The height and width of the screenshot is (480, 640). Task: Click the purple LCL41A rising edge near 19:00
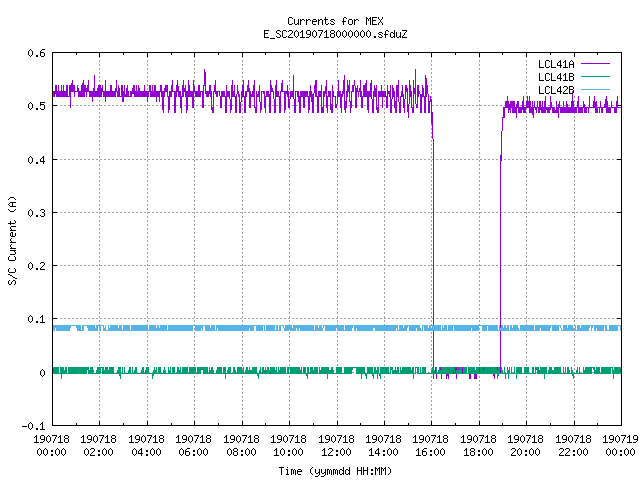tap(501, 245)
